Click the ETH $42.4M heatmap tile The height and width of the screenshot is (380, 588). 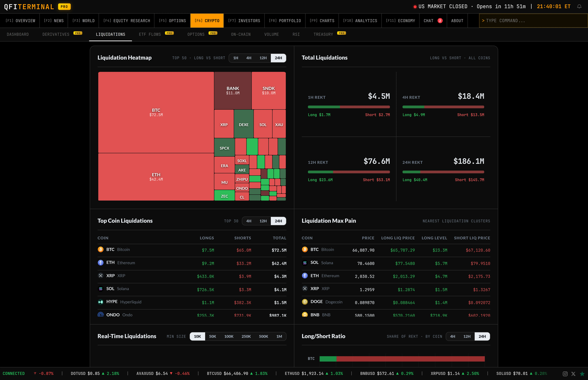(156, 177)
